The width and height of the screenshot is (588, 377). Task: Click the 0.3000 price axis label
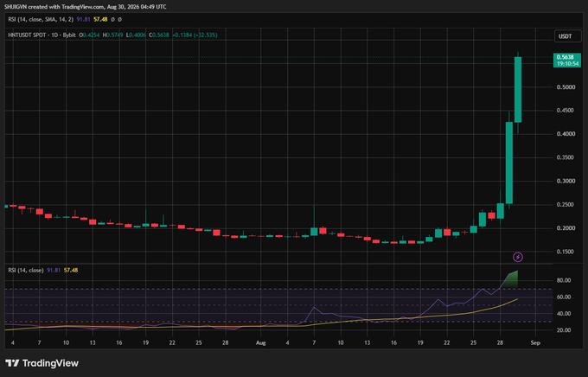(566, 182)
